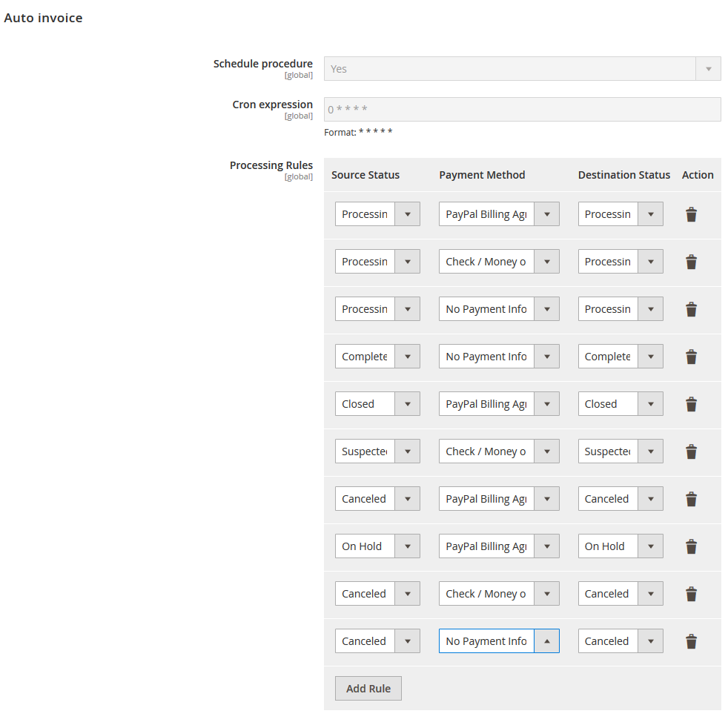Viewport: 728px width, 728px height.
Task: Open Source Status dropdown showing Complete
Action: [377, 357]
